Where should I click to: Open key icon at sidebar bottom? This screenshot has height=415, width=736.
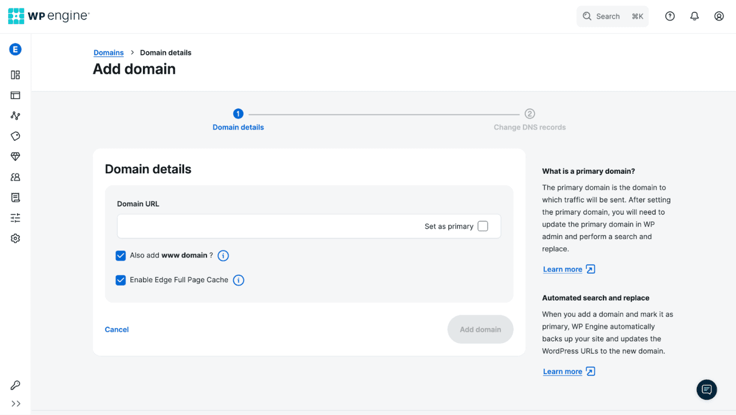[15, 385]
